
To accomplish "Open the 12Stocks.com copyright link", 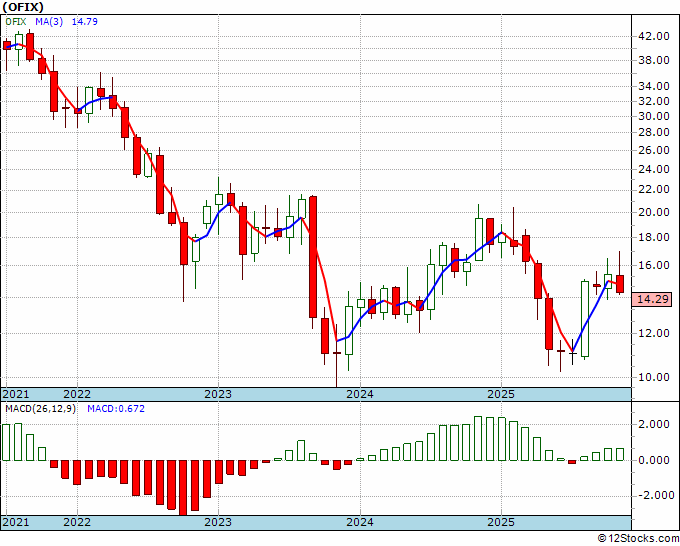I will pyautogui.click(x=638, y=539).
